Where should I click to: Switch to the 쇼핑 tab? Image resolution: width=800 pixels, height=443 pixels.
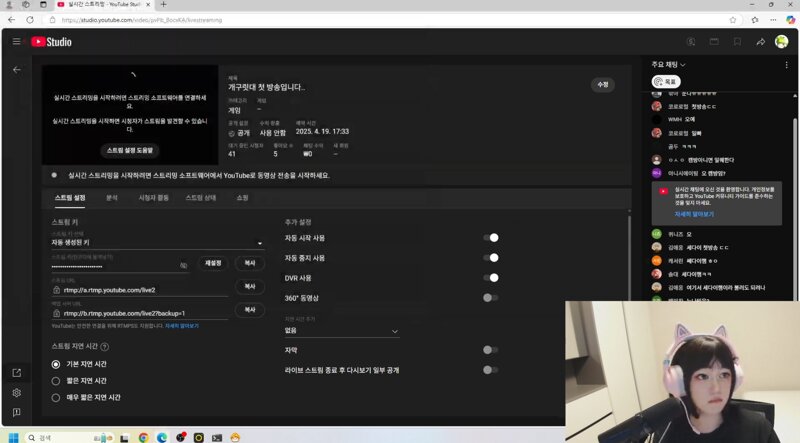[x=242, y=198]
